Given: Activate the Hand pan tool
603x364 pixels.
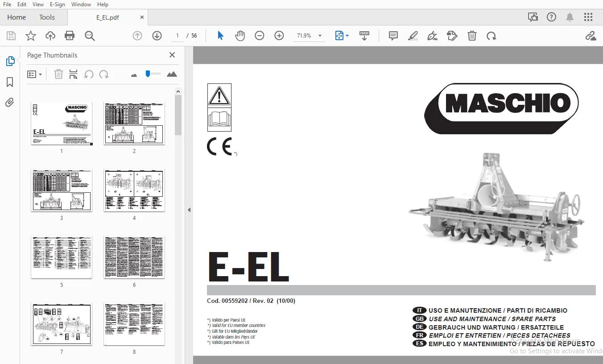Looking at the screenshot, I should coord(240,36).
